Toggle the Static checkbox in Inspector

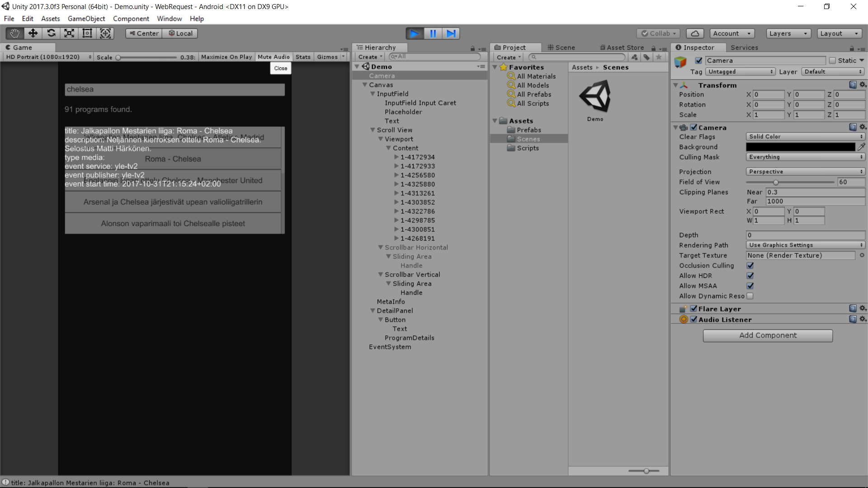pos(832,61)
